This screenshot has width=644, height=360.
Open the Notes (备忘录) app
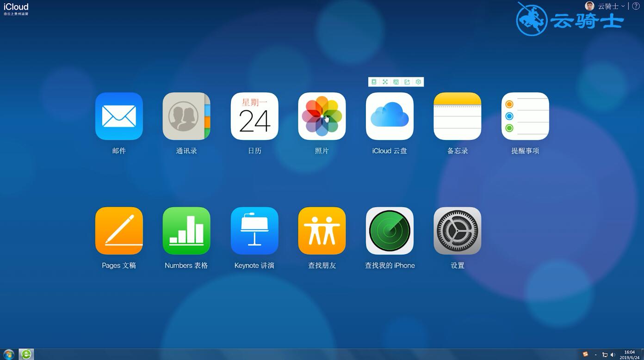(x=458, y=116)
